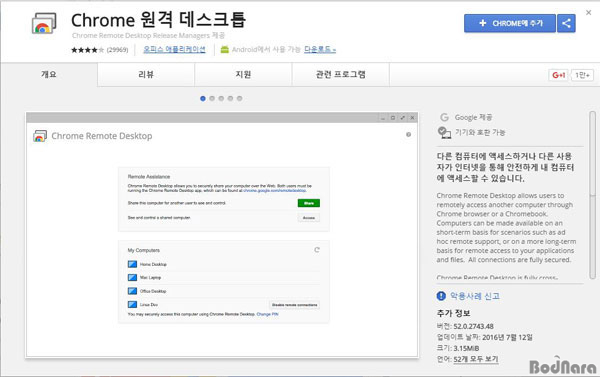Select the third carousel dot
600x377 pixels.
click(221, 98)
